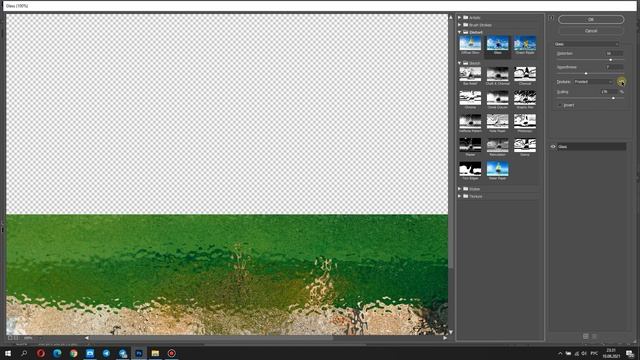This screenshot has width=640, height=360.
Task: Select the Diffuse Glow filter thumbnail
Action: pyautogui.click(x=470, y=44)
